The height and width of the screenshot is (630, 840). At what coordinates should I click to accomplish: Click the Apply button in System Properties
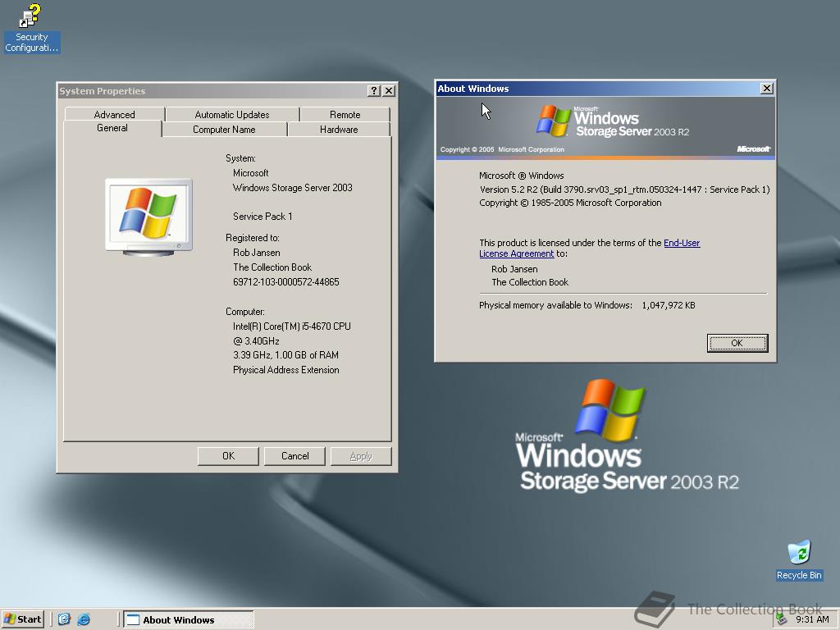click(361, 456)
